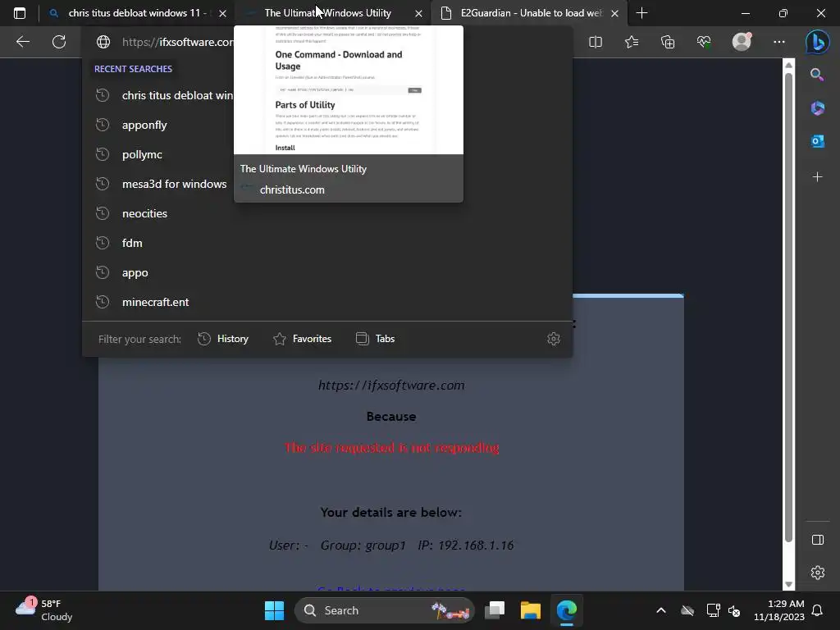Image resolution: width=840 pixels, height=630 pixels.
Task: Open sidebar settings gear icon
Action: 818,573
